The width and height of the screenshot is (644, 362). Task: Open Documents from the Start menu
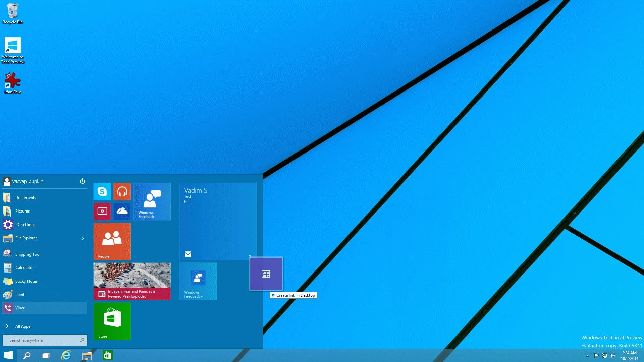click(x=45, y=198)
